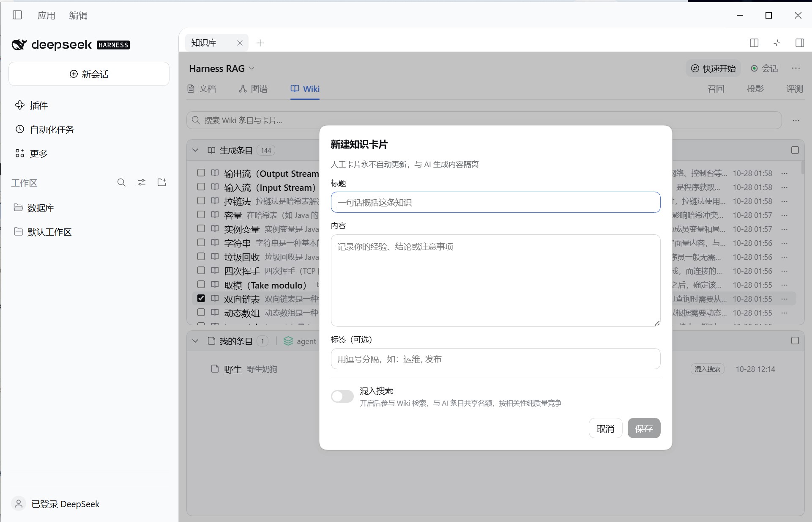
Task: Open workspace filter settings sliders icon
Action: (x=142, y=183)
